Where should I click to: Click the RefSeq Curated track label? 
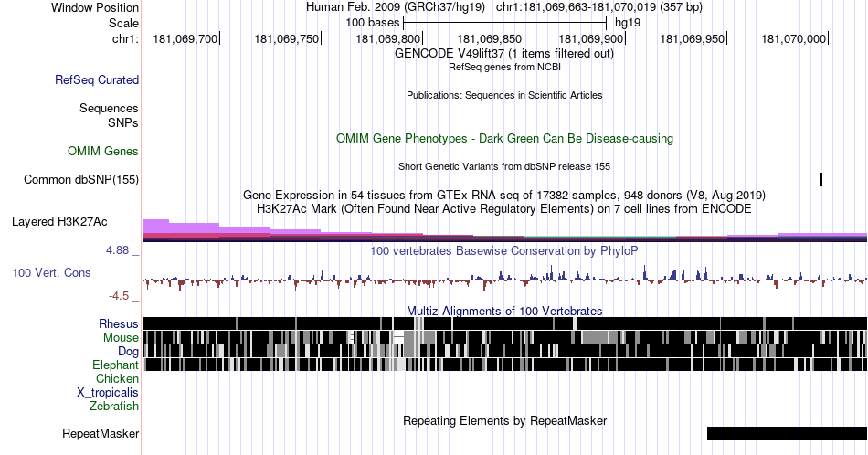tap(97, 79)
